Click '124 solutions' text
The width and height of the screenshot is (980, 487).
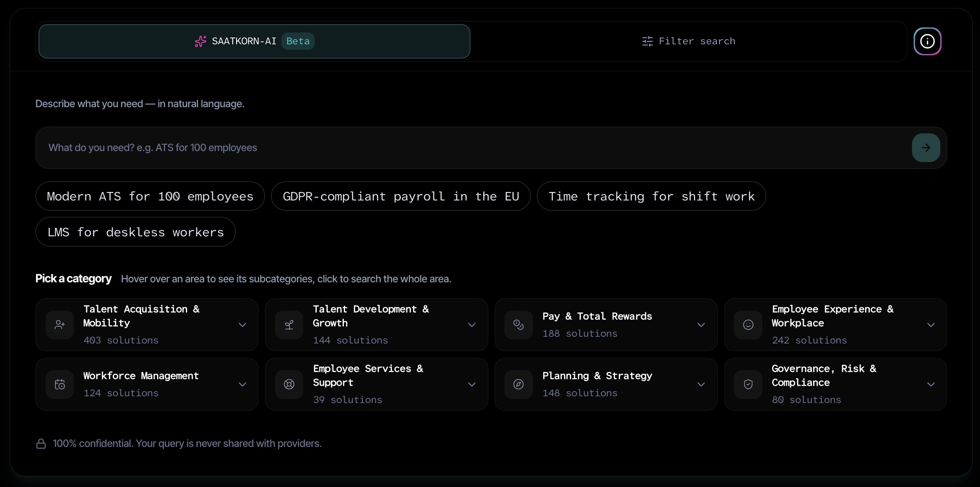point(121,393)
